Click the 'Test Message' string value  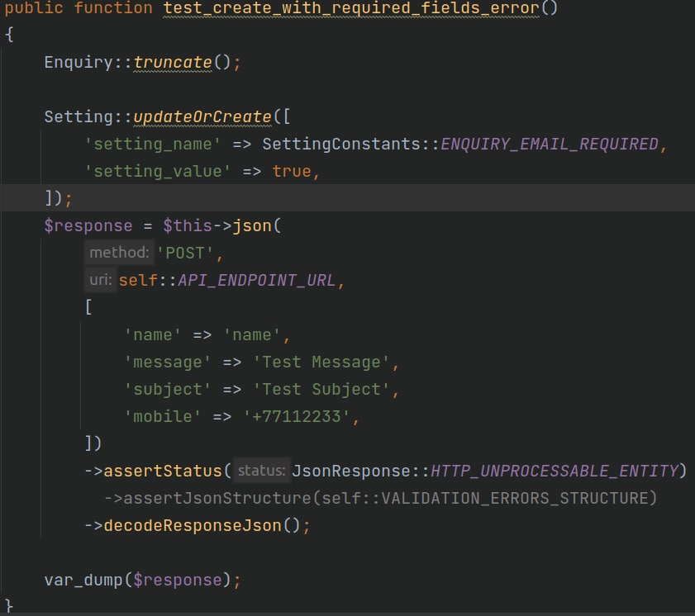tap(321, 362)
